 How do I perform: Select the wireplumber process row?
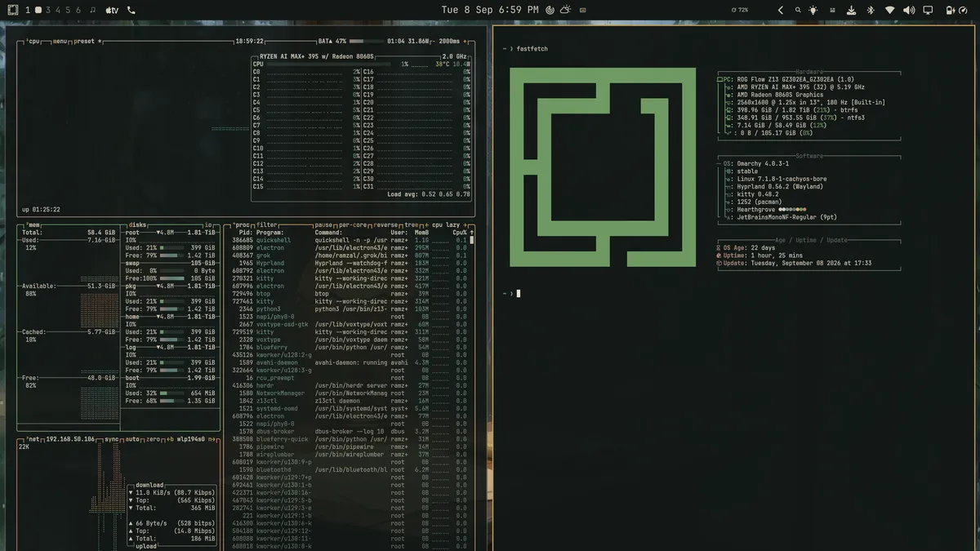click(x=349, y=455)
